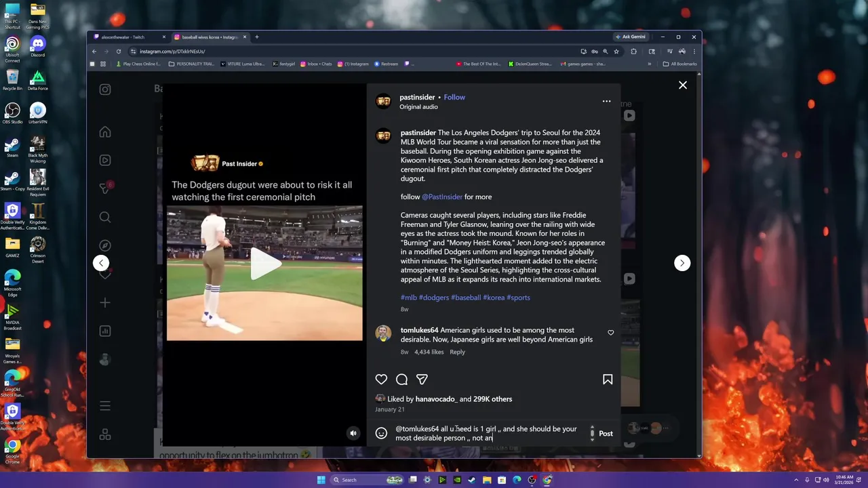
Task: Open the PERSONALITY TRAI... bookmark folder
Action: 191,64
